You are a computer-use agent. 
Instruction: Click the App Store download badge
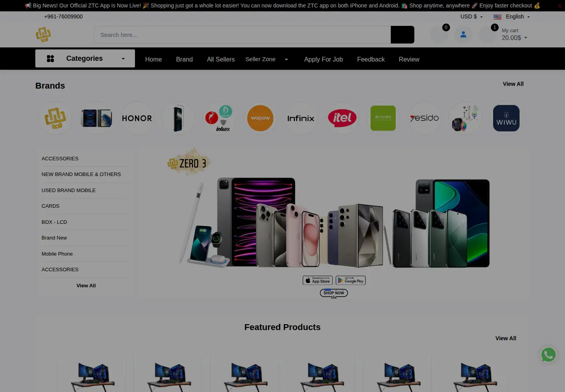point(317,280)
